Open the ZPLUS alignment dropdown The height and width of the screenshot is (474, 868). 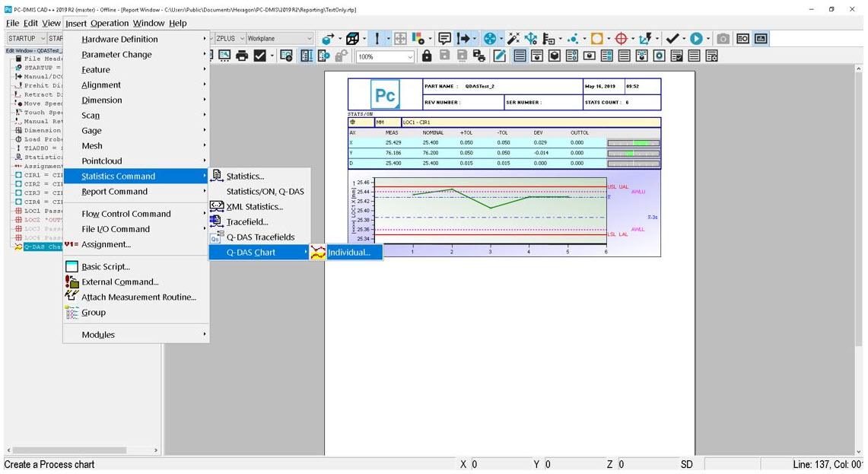[x=227, y=38]
